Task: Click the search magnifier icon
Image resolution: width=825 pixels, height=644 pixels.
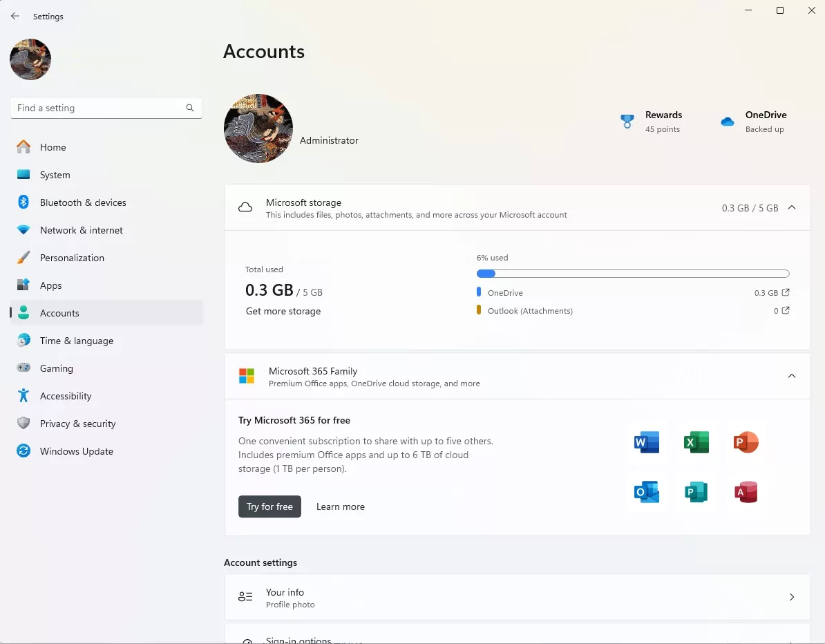Action: click(190, 108)
